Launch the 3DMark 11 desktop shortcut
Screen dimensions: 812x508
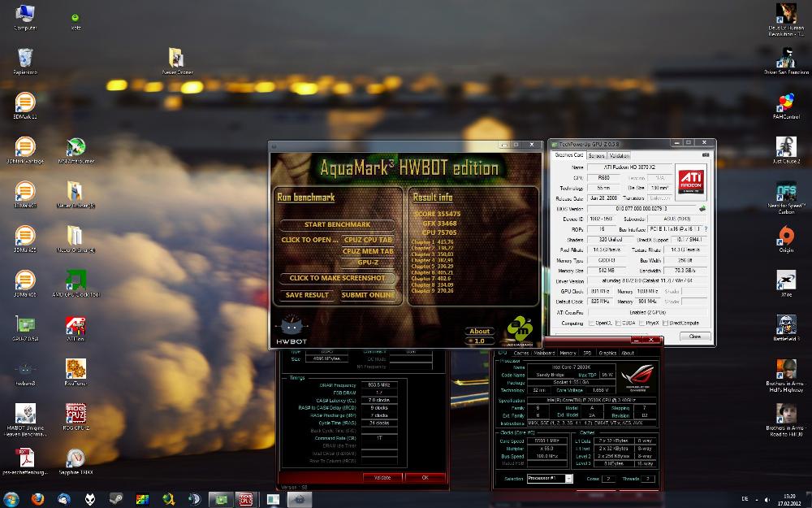click(25, 106)
